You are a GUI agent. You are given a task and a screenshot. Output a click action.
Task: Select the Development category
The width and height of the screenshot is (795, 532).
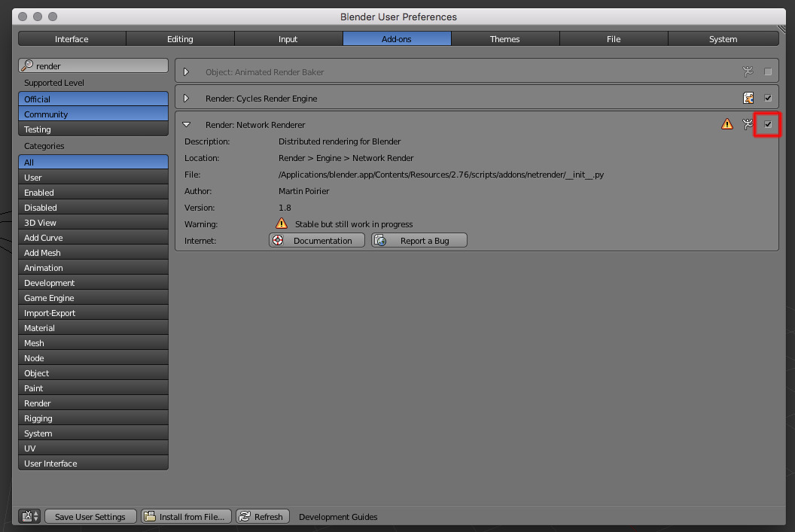pyautogui.click(x=93, y=283)
